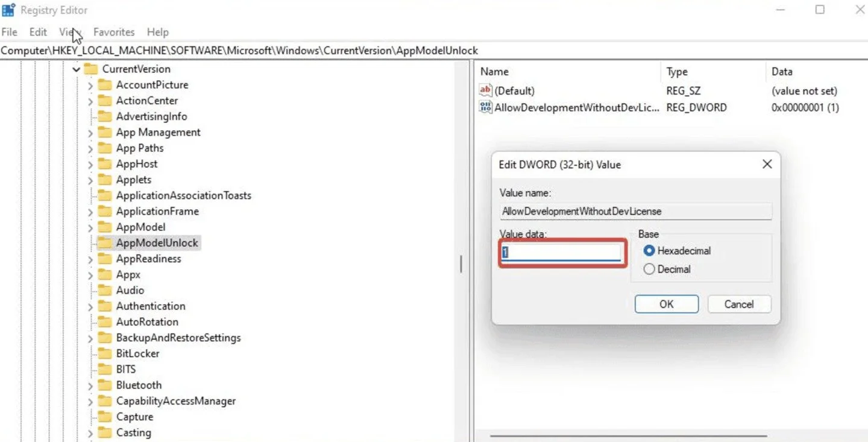Click the AppReadiness folder icon
The image size is (868, 442).
[105, 259]
